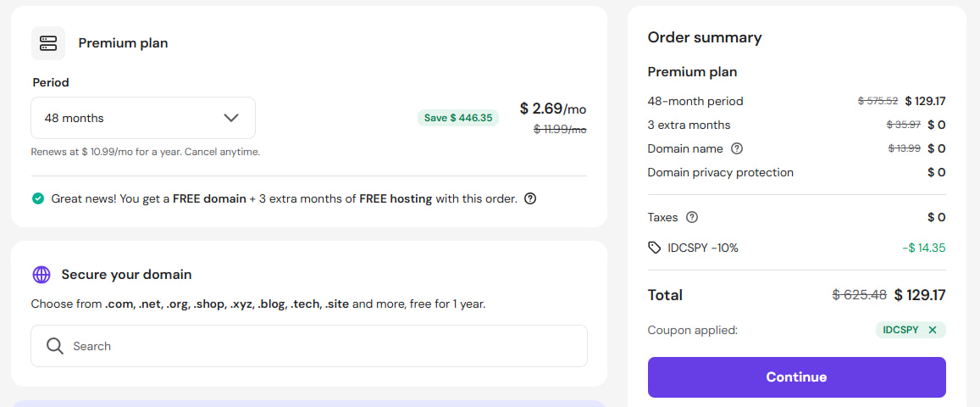
Task: Click the coupon tag icon beside IDCSPY -10%
Action: 655,248
